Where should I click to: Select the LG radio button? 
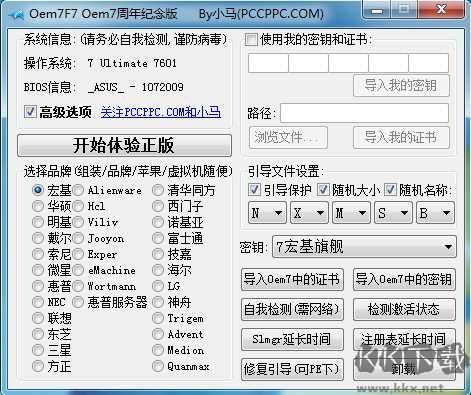pyautogui.click(x=158, y=286)
